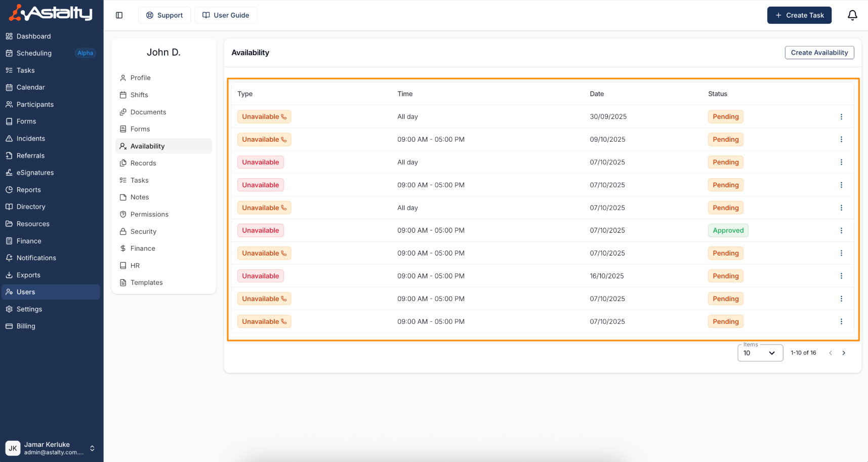Click the Astalty logo
Screen dimensions: 868x462
click(51, 13)
